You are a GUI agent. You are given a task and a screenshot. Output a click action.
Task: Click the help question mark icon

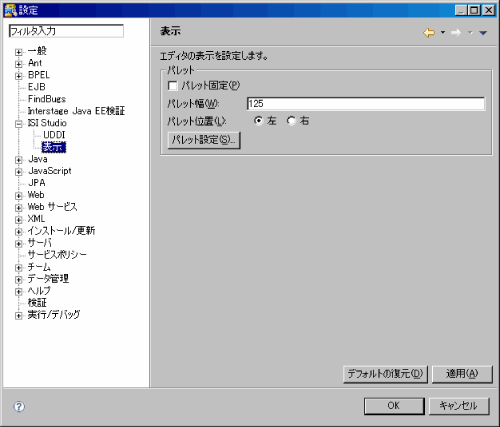[19, 406]
